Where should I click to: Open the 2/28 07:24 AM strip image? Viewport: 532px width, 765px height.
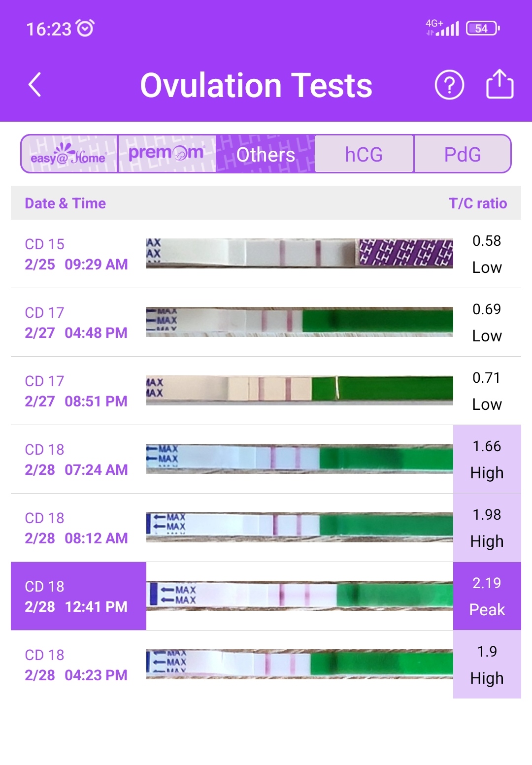[299, 459]
